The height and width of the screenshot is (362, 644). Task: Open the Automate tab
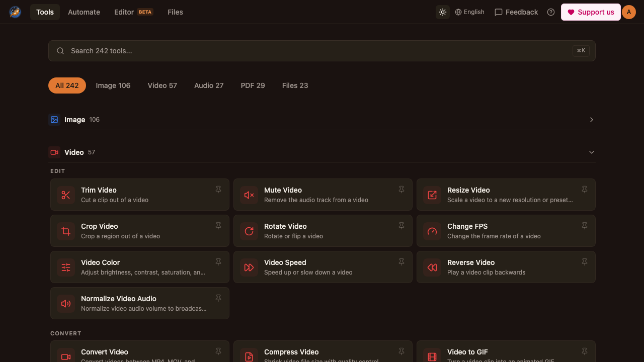[84, 12]
